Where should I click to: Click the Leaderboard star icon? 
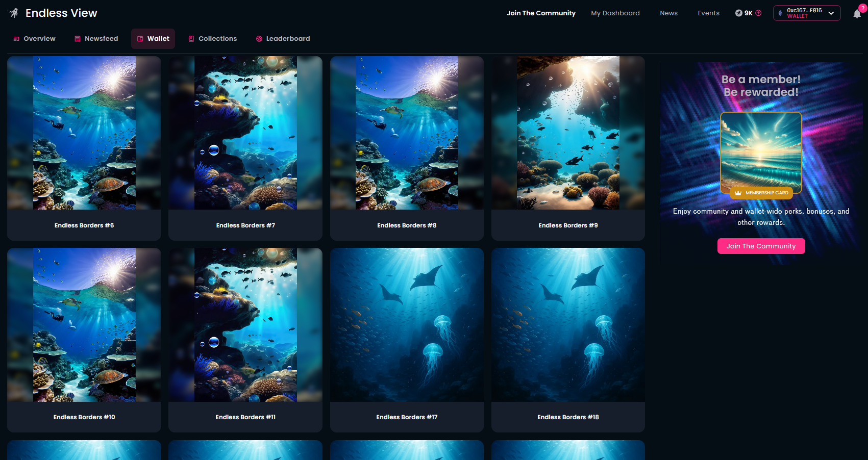(x=259, y=39)
